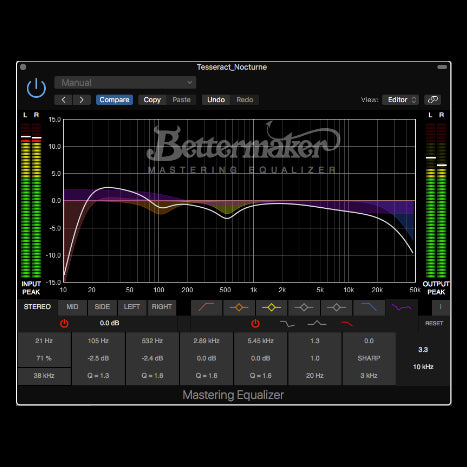The height and width of the screenshot is (467, 467).
Task: Select the first gray bell band icon
Action: pyautogui.click(x=304, y=307)
